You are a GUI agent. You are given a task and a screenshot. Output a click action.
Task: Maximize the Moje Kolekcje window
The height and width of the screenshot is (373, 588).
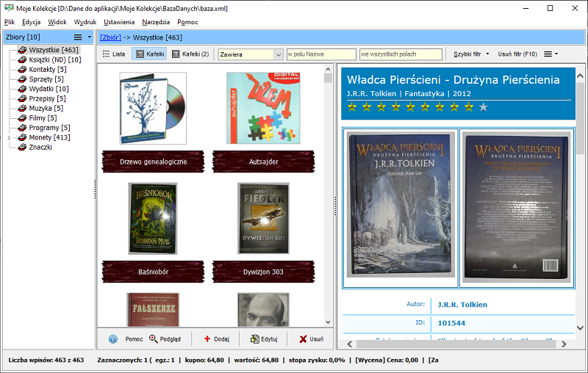550,8
